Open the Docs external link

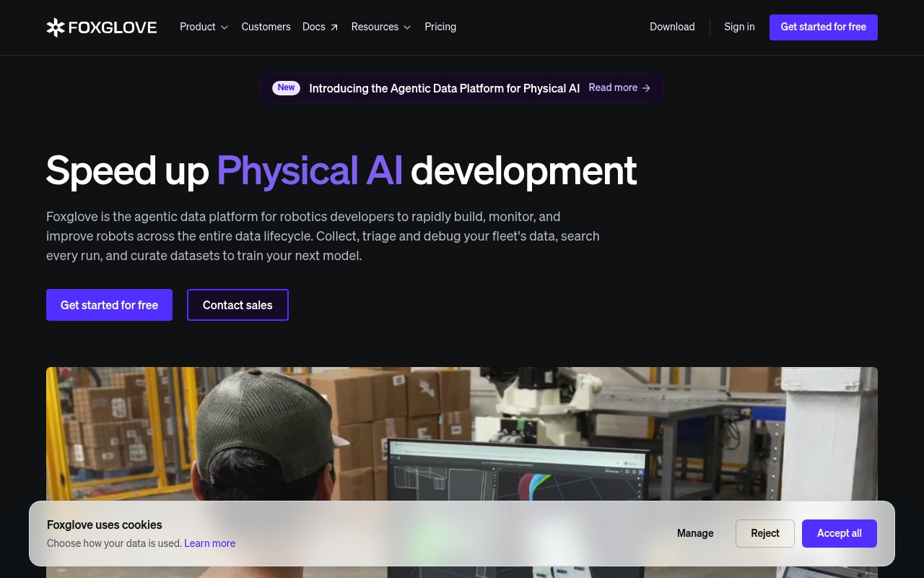[321, 27]
